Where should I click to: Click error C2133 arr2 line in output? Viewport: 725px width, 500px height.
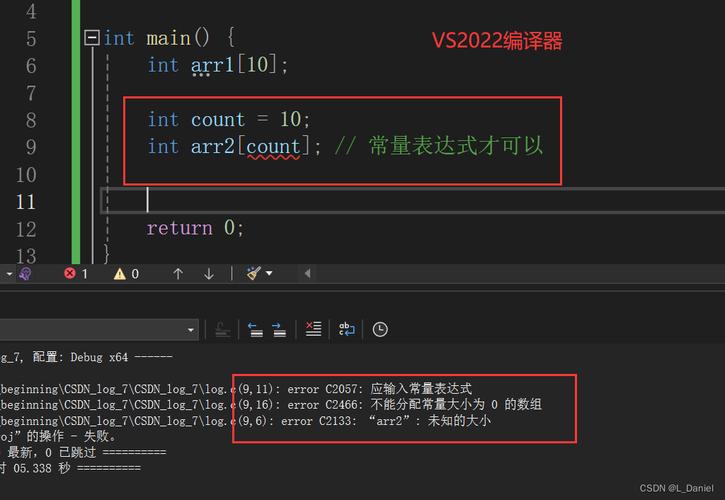pyautogui.click(x=246, y=421)
